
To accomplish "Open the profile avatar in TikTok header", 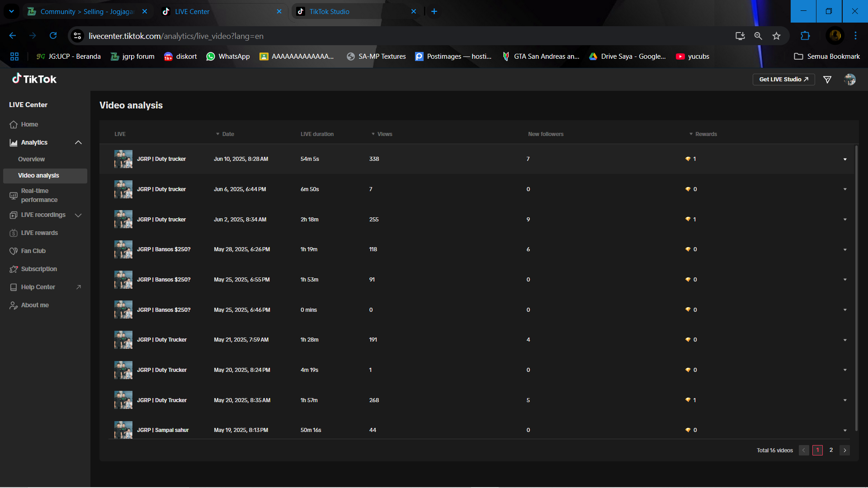I will pyautogui.click(x=850, y=80).
